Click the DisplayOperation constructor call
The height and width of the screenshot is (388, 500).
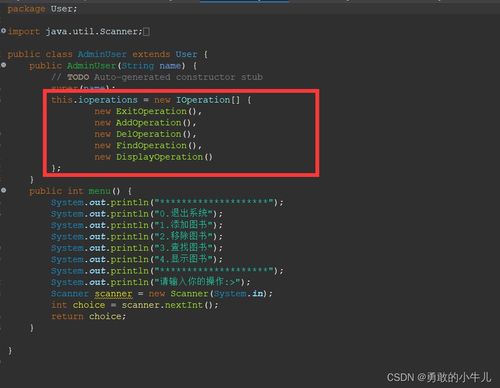[164, 157]
